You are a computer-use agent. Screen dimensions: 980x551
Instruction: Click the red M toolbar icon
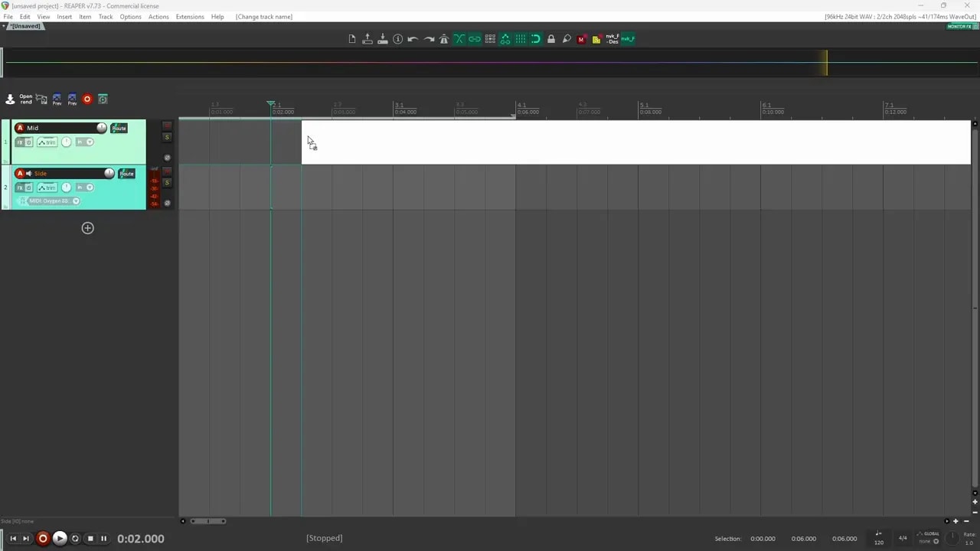pos(582,39)
